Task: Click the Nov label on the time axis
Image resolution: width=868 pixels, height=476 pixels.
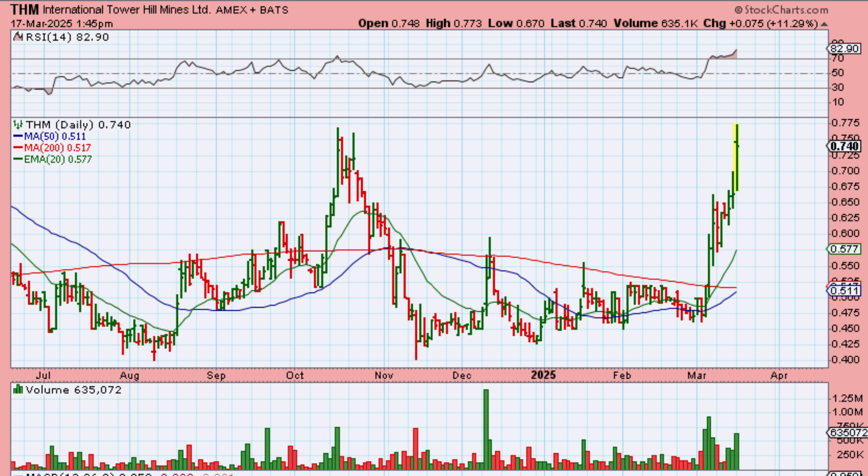Action: (x=384, y=375)
